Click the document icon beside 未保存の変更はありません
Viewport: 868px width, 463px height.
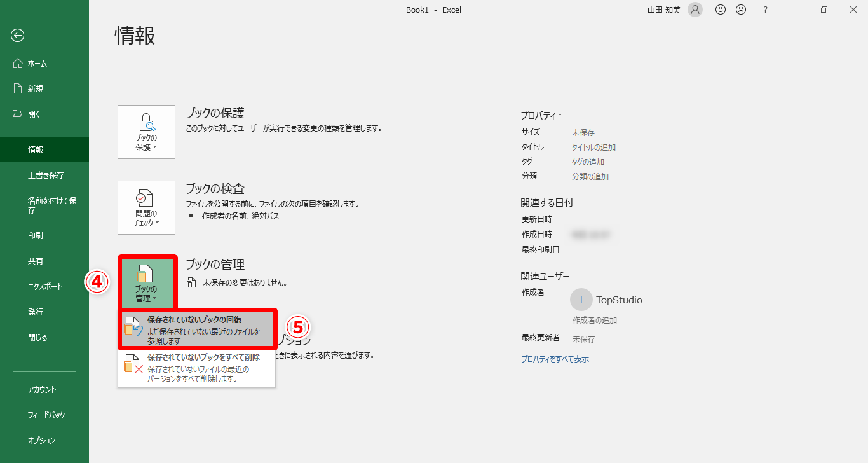pos(191,282)
